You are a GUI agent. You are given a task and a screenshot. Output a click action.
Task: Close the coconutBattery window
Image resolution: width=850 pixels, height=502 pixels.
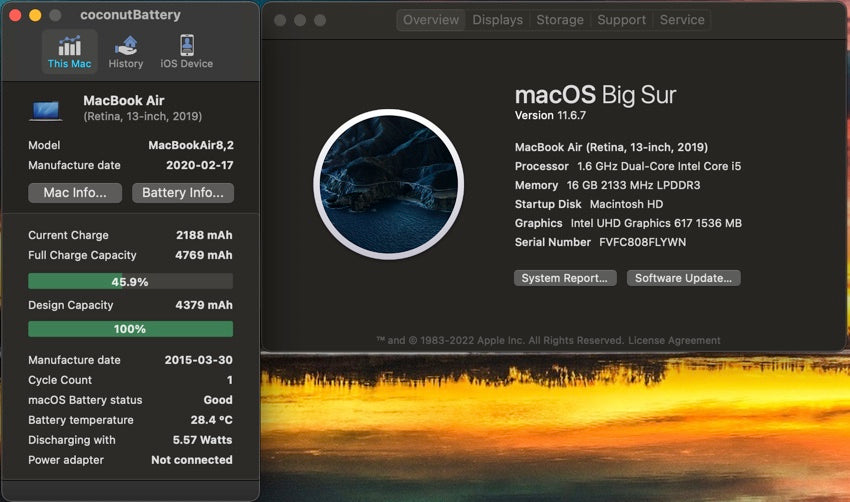point(15,15)
